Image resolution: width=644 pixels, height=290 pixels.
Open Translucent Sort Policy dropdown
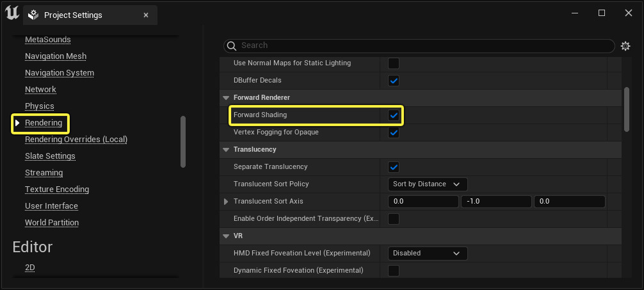point(427,184)
